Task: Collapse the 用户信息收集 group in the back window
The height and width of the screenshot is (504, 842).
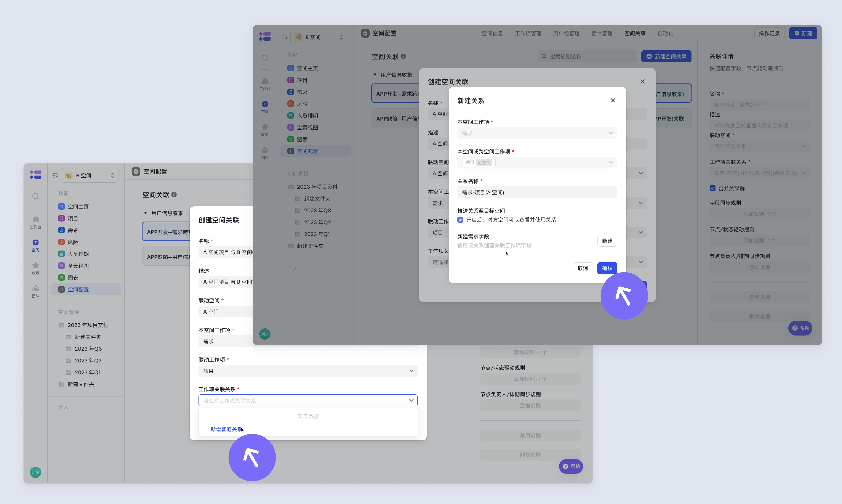Action: point(145,213)
